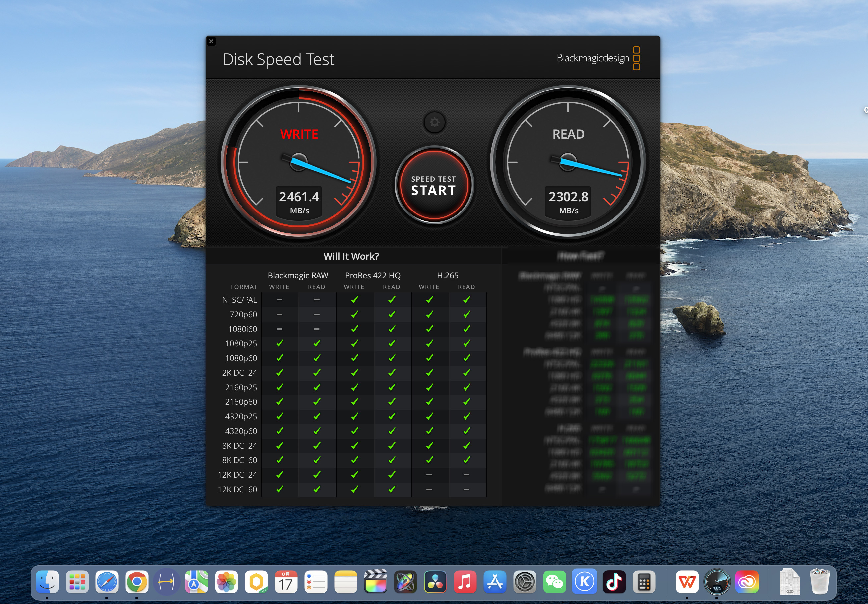Close the Disk Speed Test window
The image size is (868, 604).
(x=211, y=41)
